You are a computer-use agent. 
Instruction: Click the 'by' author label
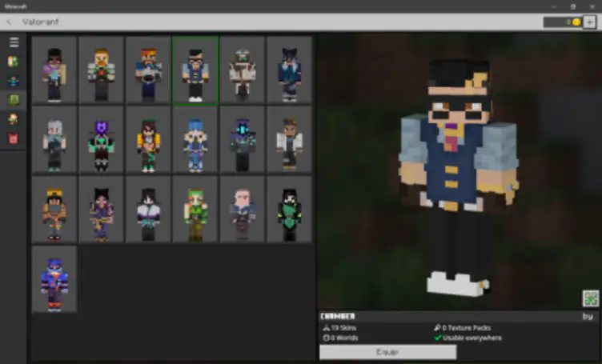click(x=588, y=316)
